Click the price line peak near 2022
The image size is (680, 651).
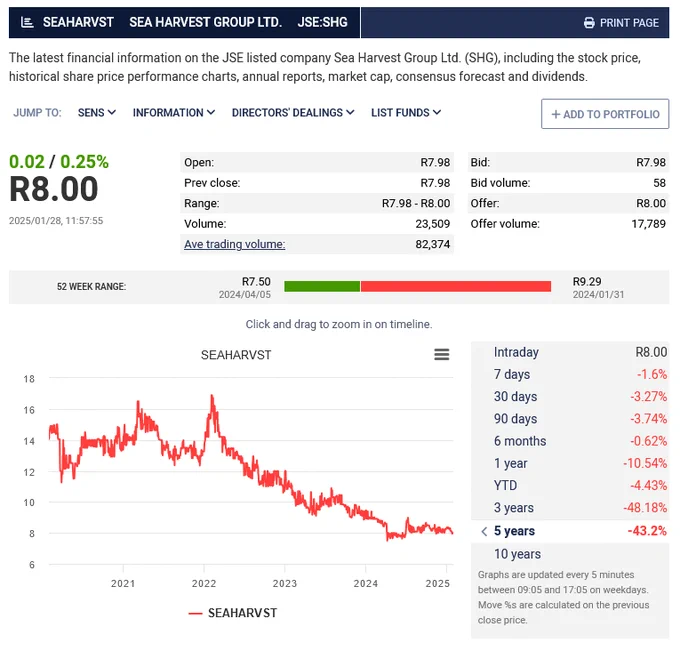tap(212, 396)
